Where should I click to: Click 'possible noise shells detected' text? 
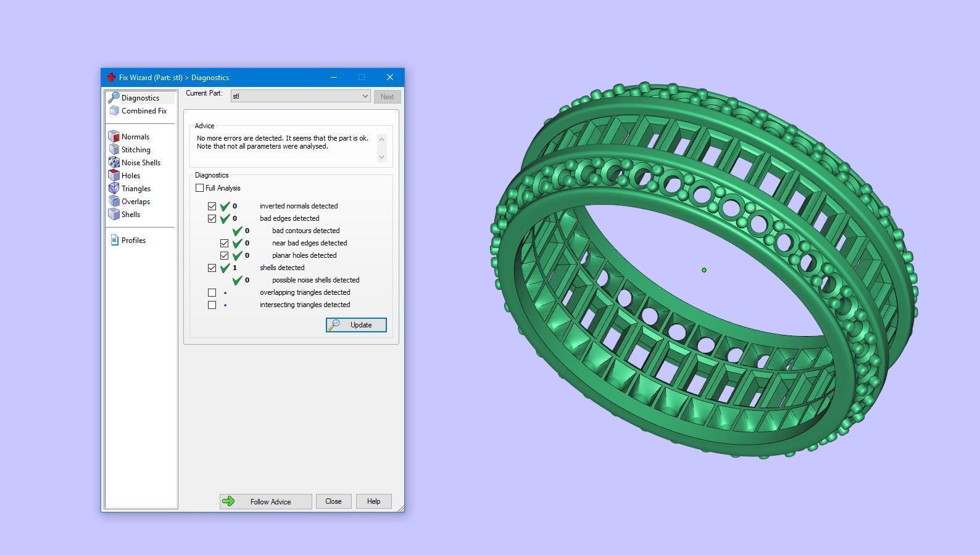click(x=315, y=280)
